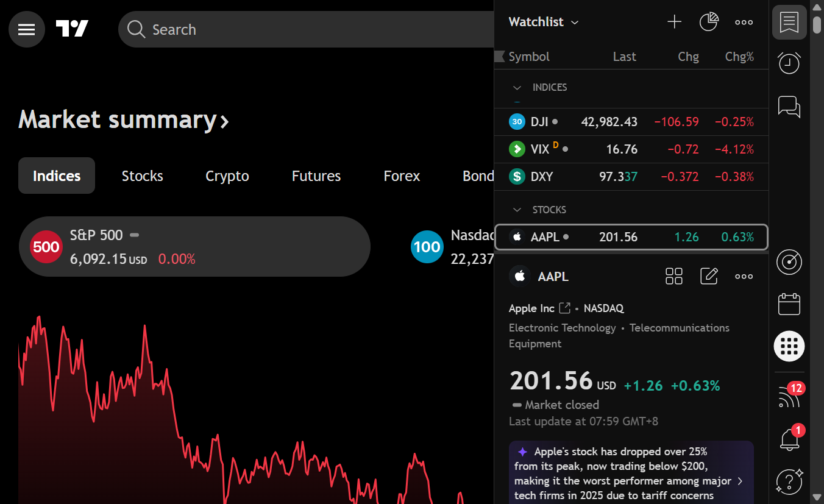
Task: Select the S&P 500 index card
Action: (194, 246)
